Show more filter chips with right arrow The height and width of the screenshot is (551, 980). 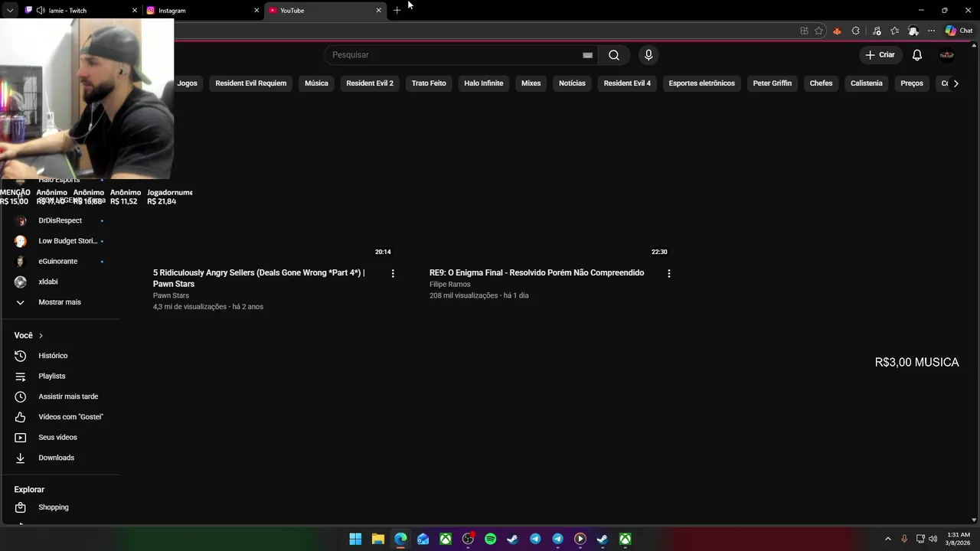[955, 83]
